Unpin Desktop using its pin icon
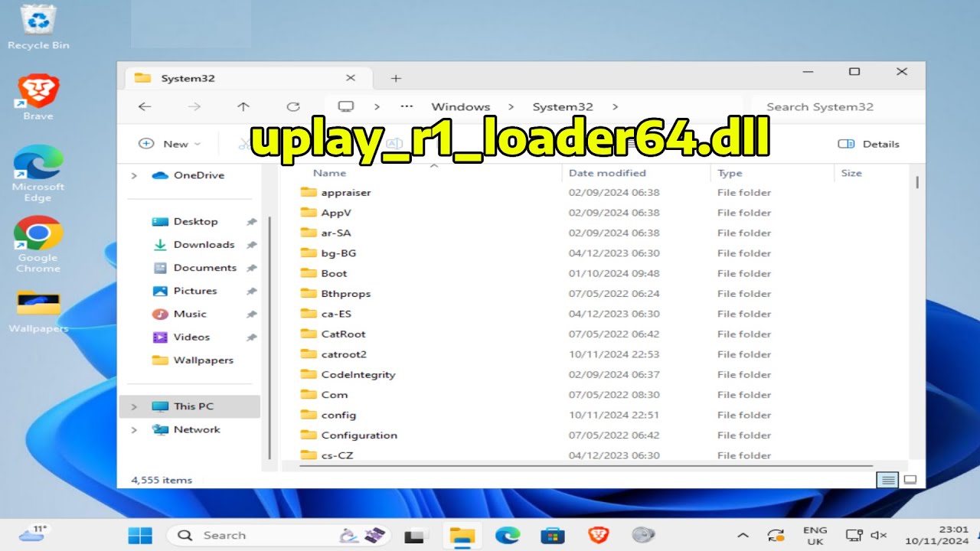The height and width of the screenshot is (551, 980). click(251, 222)
